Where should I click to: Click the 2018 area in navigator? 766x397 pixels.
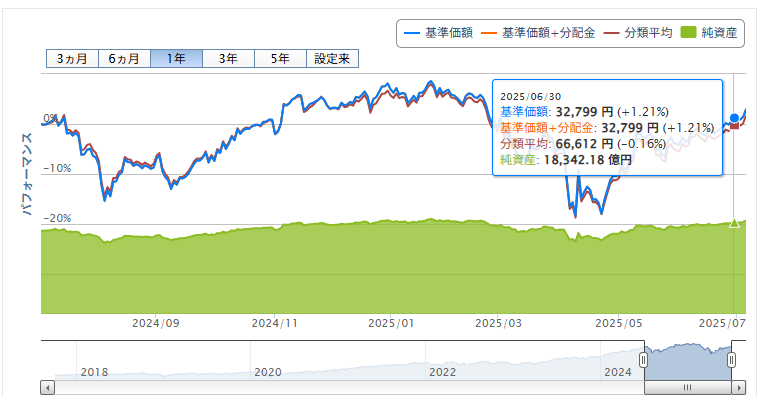coord(94,372)
